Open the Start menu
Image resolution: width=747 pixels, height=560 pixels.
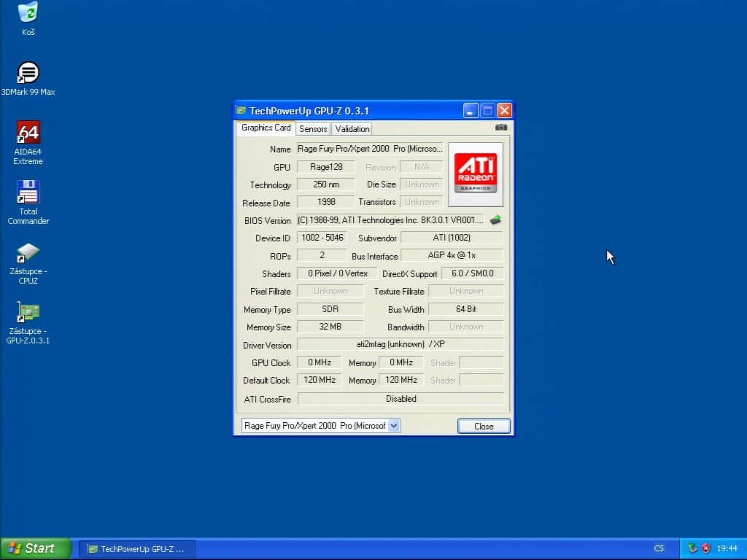point(35,548)
